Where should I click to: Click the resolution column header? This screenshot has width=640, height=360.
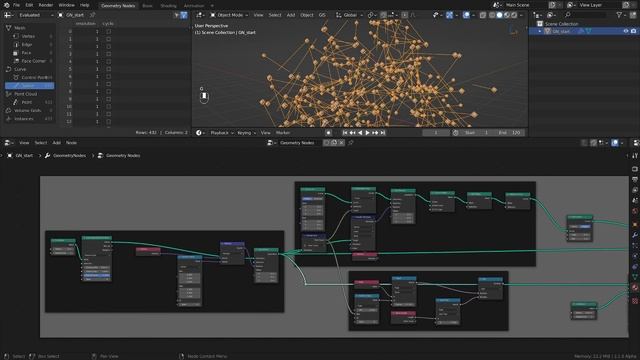pyautogui.click(x=86, y=24)
